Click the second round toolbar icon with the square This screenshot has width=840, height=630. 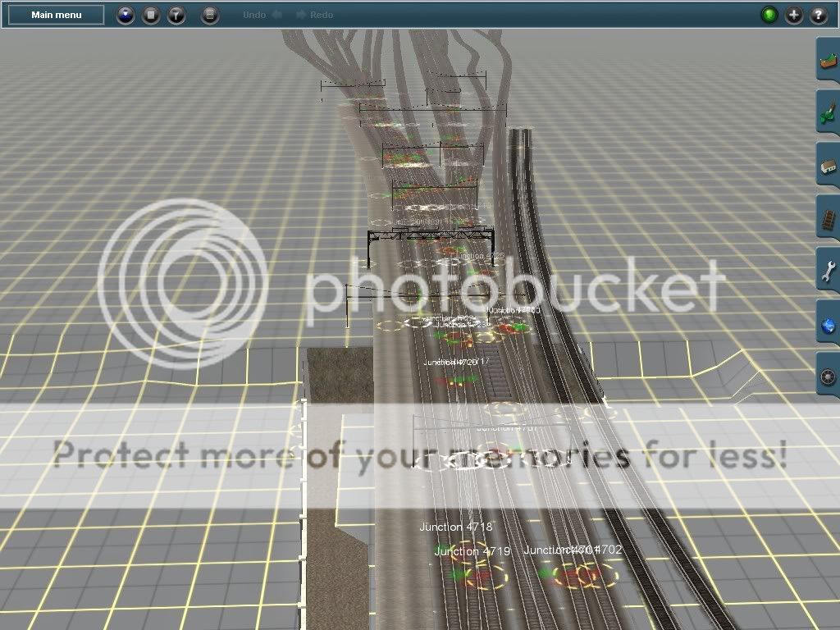click(x=151, y=15)
